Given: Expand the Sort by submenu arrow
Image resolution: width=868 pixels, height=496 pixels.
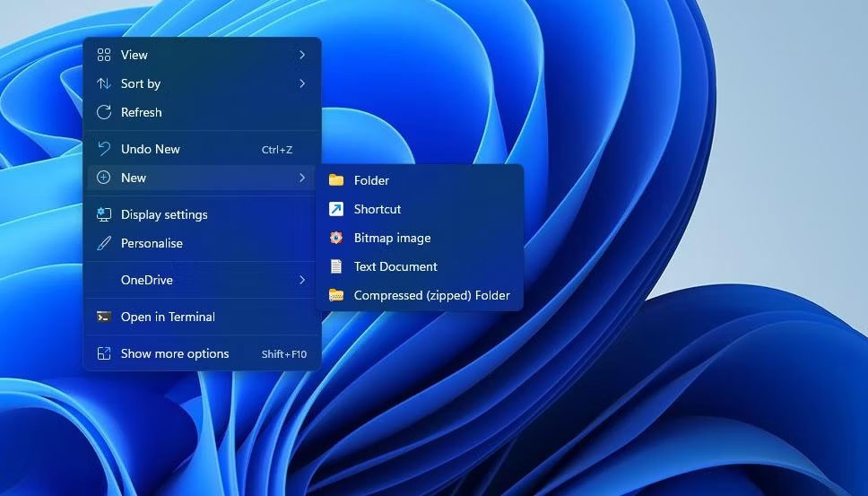Looking at the screenshot, I should click(x=302, y=83).
